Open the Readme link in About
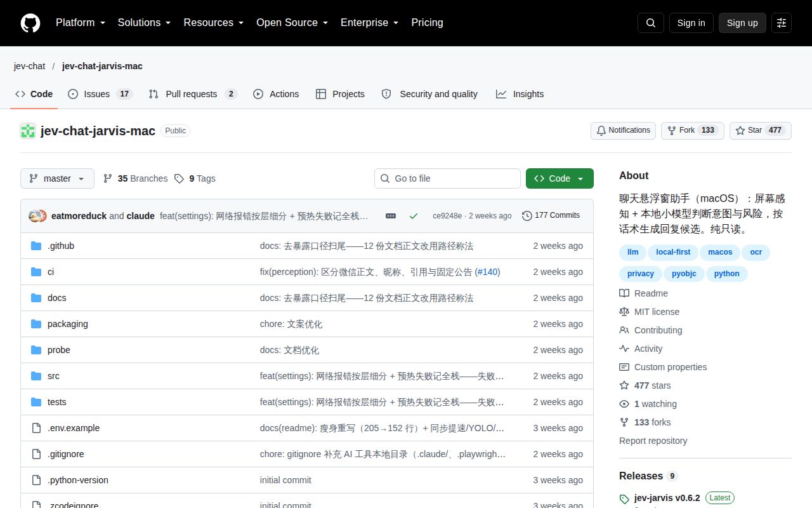The height and width of the screenshot is (508, 812). click(x=644, y=293)
